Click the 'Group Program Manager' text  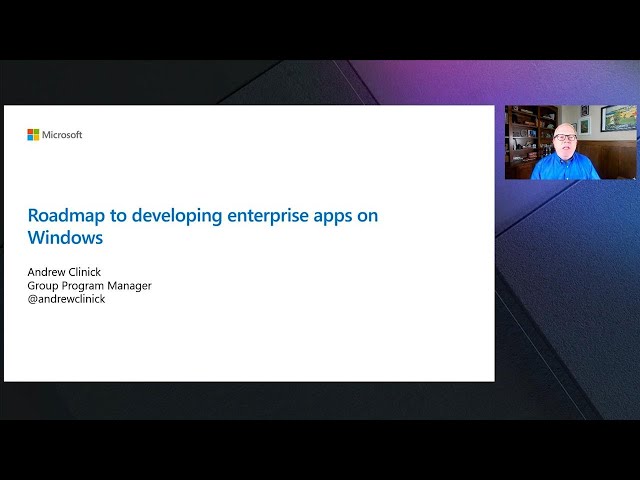89,286
